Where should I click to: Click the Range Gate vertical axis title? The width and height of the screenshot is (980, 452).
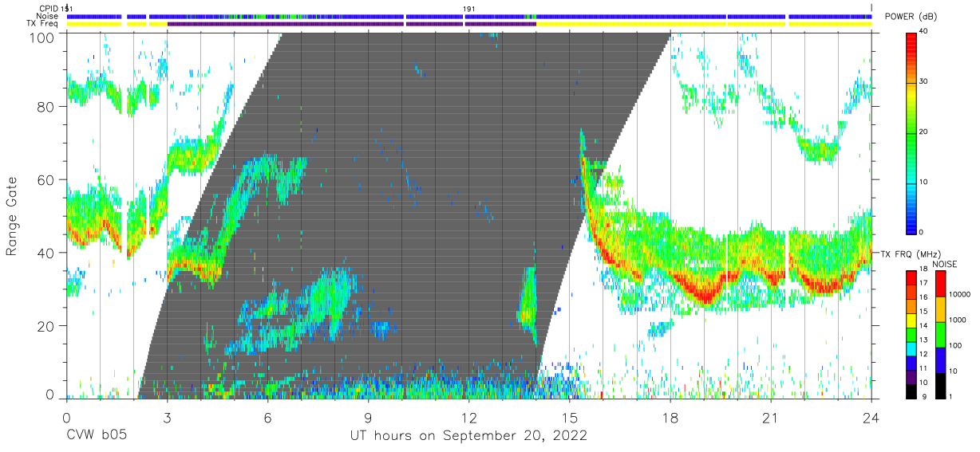tap(12, 217)
